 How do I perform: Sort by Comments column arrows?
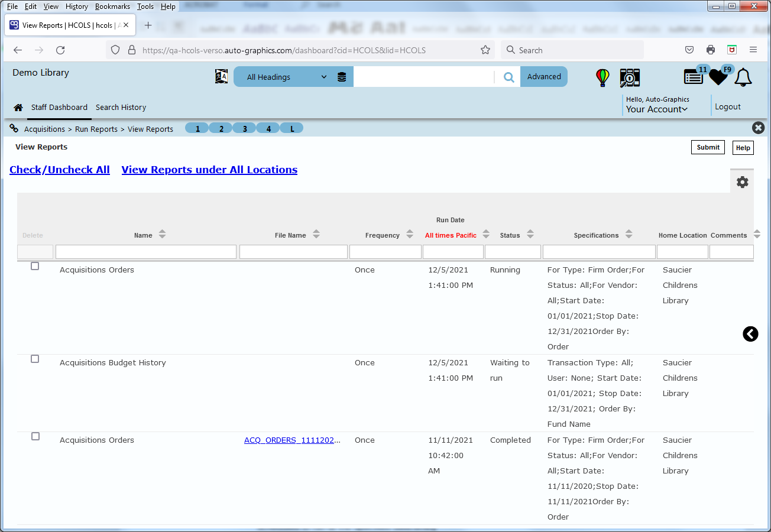click(757, 234)
